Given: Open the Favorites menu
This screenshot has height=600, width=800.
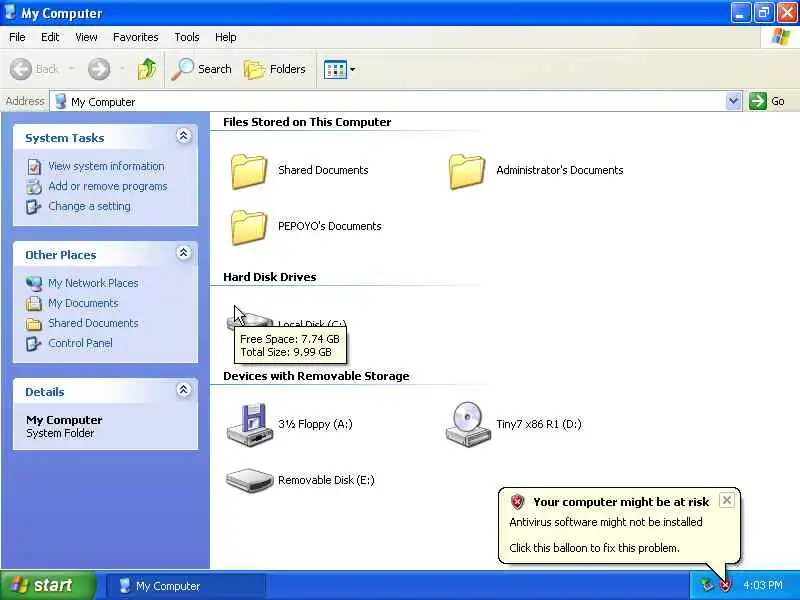Looking at the screenshot, I should pos(136,37).
